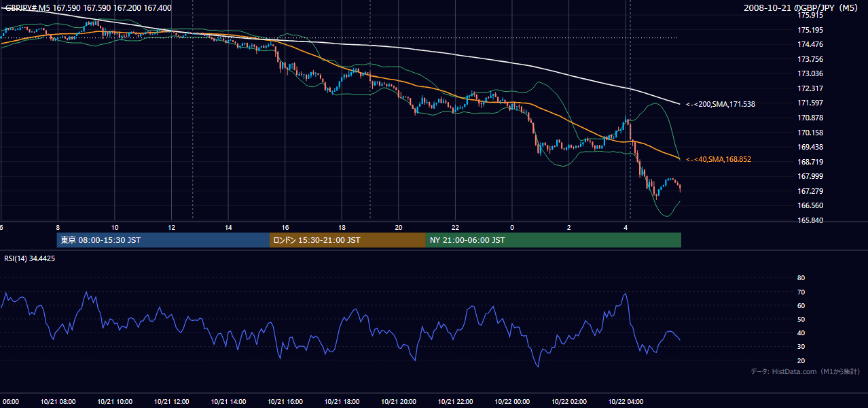Click the 10/21 14:00 bottom time label
The width and height of the screenshot is (868, 408).
228,401
